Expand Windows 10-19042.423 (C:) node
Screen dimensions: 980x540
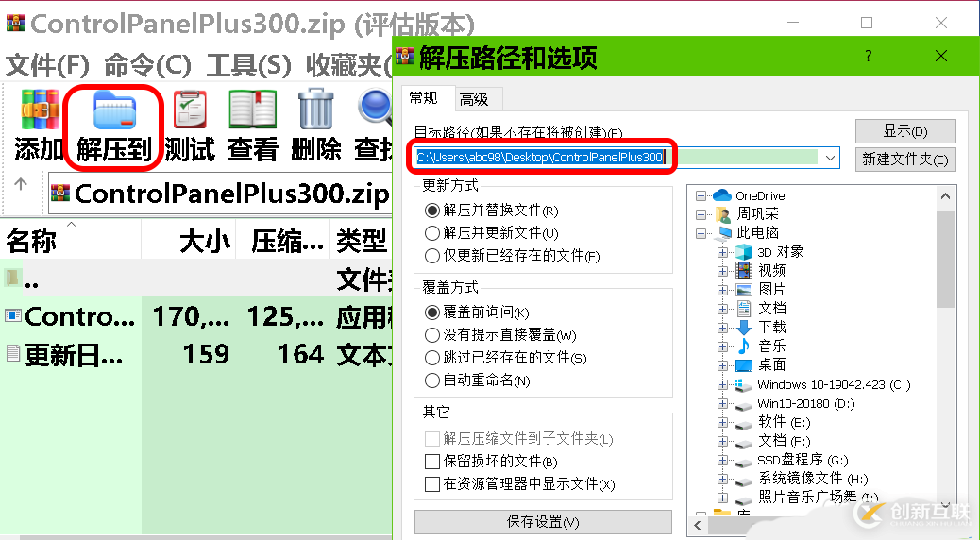(722, 384)
